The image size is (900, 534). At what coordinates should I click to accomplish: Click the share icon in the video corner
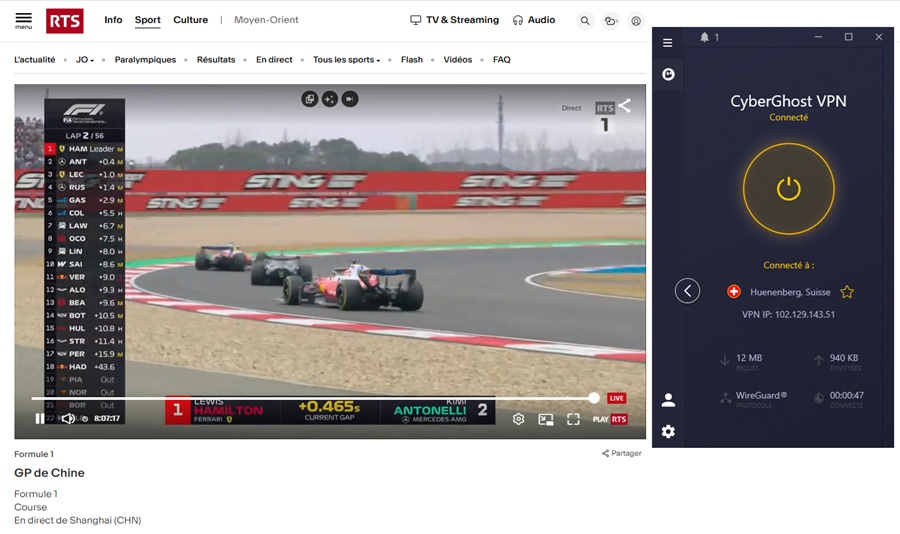click(x=624, y=106)
